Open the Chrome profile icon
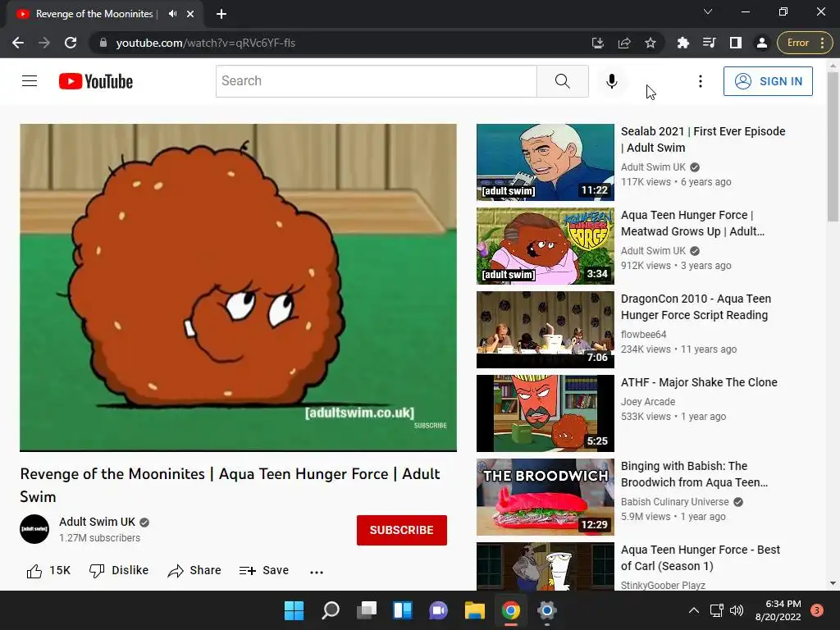The image size is (840, 630). pos(762,43)
